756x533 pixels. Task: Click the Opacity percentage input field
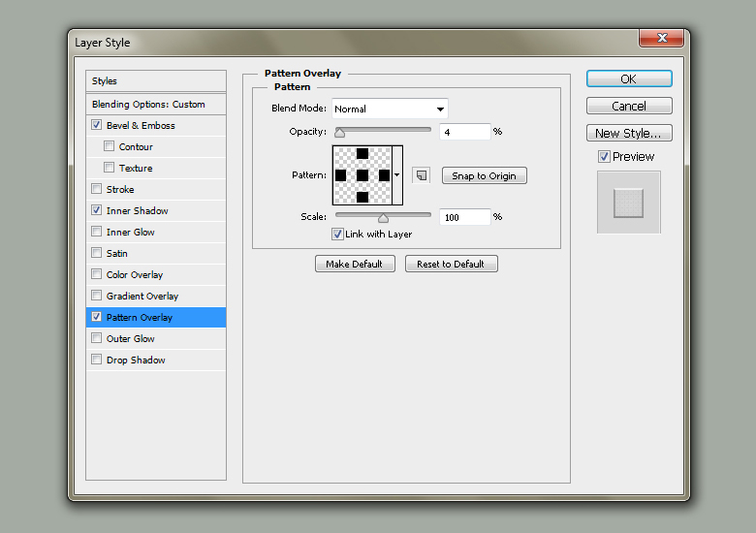[x=464, y=132]
